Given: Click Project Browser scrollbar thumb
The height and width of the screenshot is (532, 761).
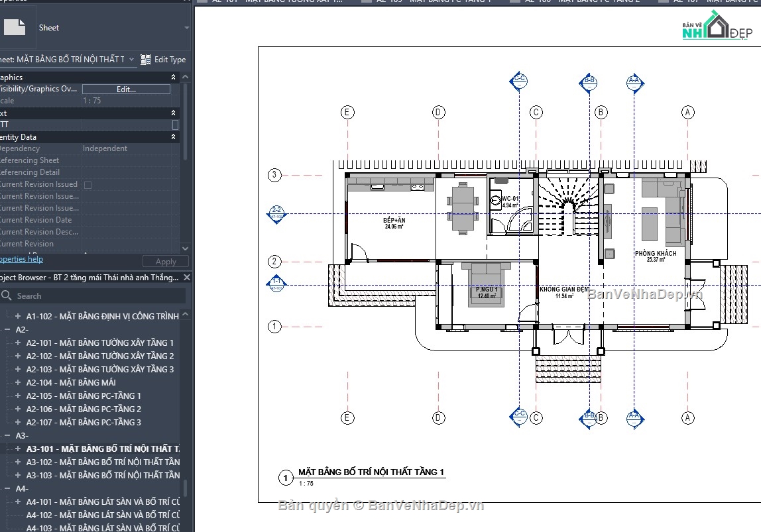Looking at the screenshot, I should (184, 488).
